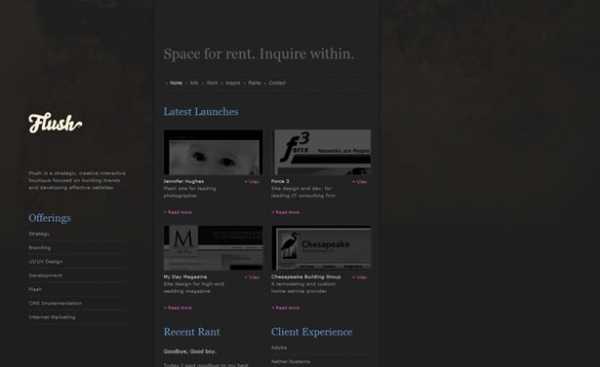Click View link beside My Day Magazine

click(252, 277)
